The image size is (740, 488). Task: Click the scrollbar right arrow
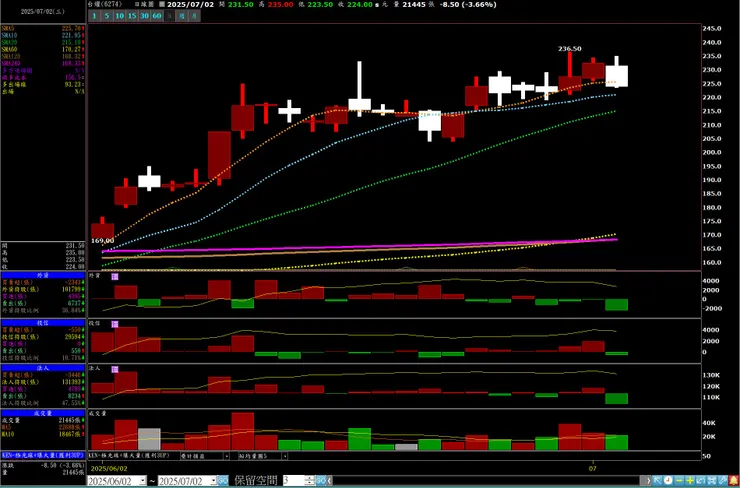pos(648,481)
